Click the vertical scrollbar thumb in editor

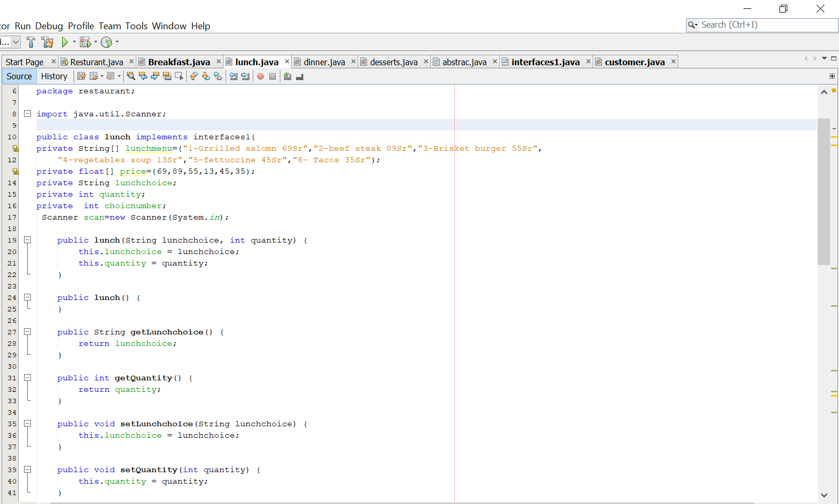pos(824,192)
